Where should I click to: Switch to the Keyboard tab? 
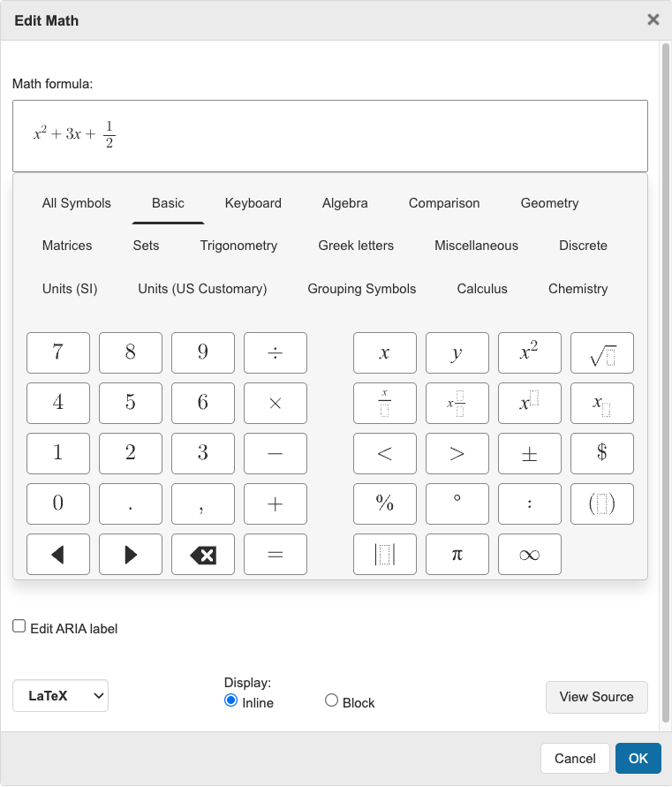pos(253,203)
